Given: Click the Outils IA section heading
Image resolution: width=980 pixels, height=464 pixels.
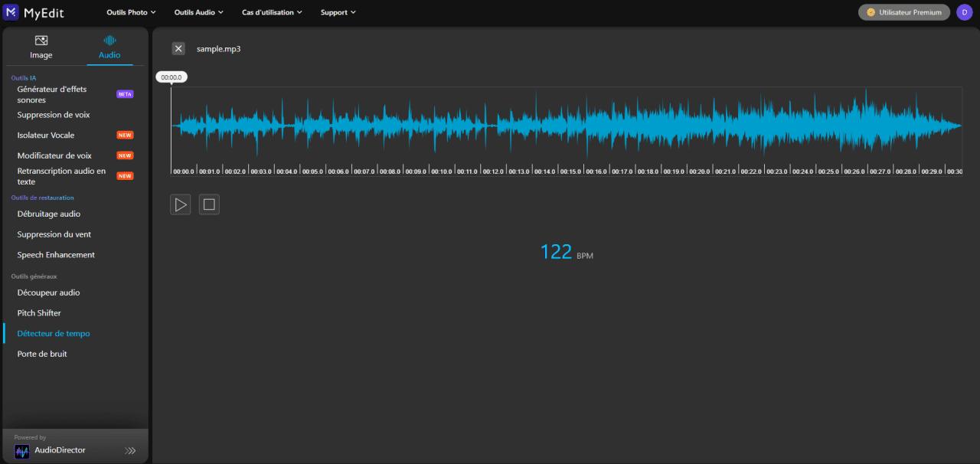Looking at the screenshot, I should coord(24,78).
